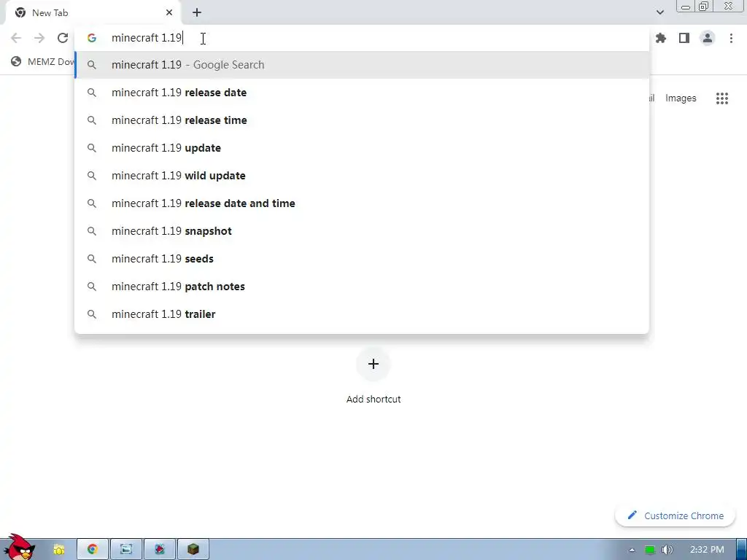Viewport: 747px width, 560px height.
Task: Open the Minecraft block taskbar icon
Action: (193, 550)
